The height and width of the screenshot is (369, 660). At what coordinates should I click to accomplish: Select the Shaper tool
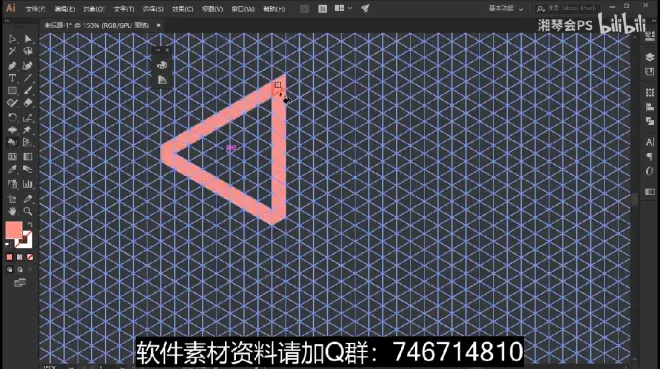pos(12,103)
